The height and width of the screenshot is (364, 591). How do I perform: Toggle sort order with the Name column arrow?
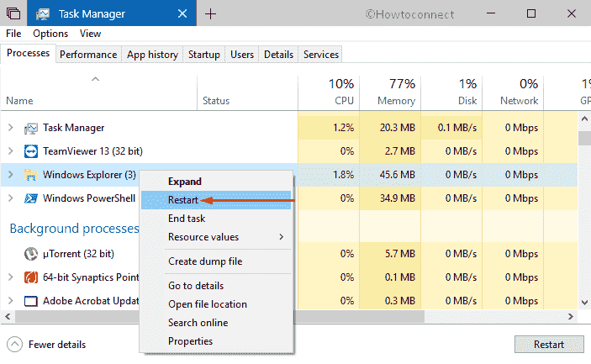(95, 79)
